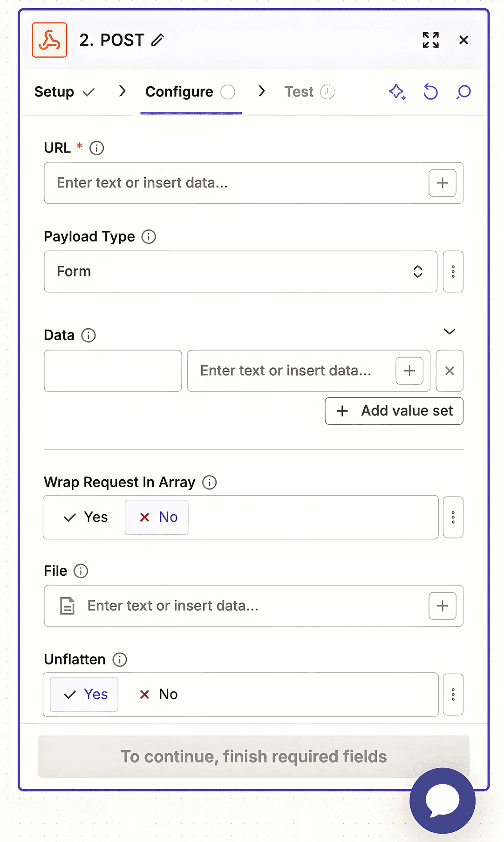Select Yes for Wrap Request In Array
The height and width of the screenshot is (842, 504).
(86, 517)
